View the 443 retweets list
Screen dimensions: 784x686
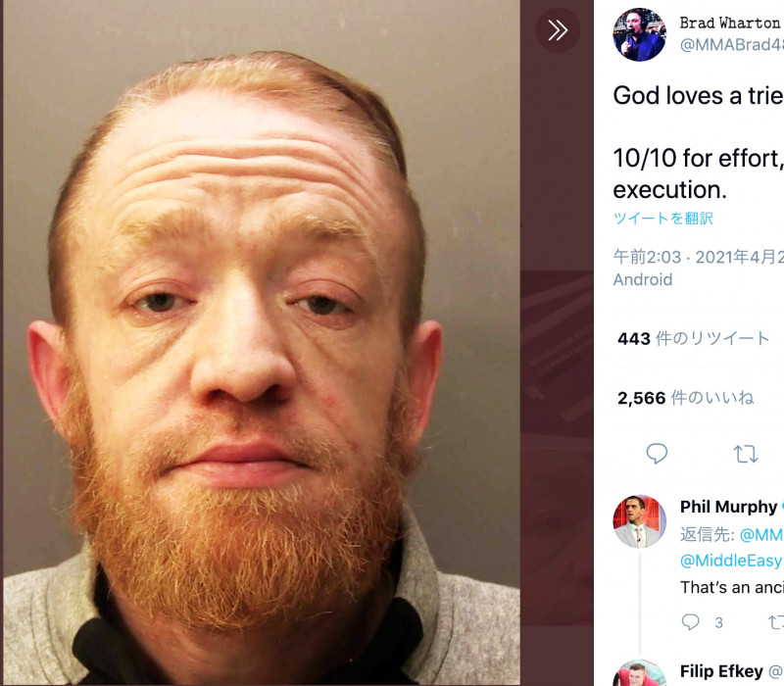pyautogui.click(x=693, y=338)
